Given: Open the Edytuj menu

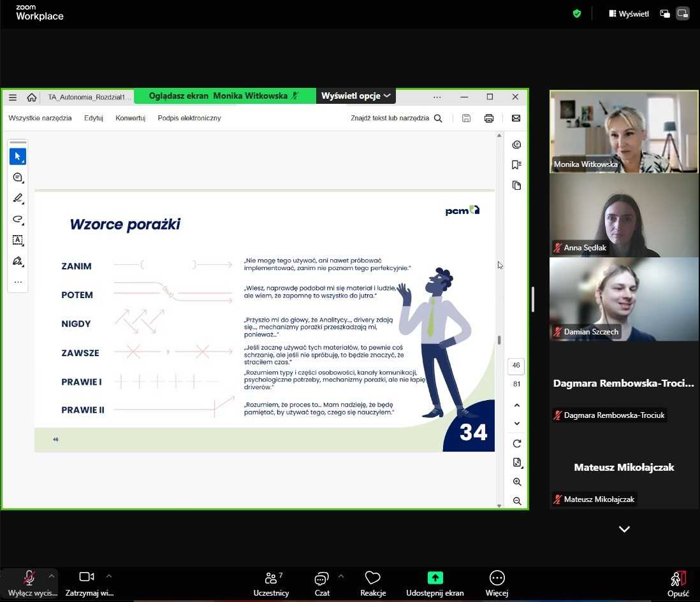Looking at the screenshot, I should pyautogui.click(x=94, y=118).
